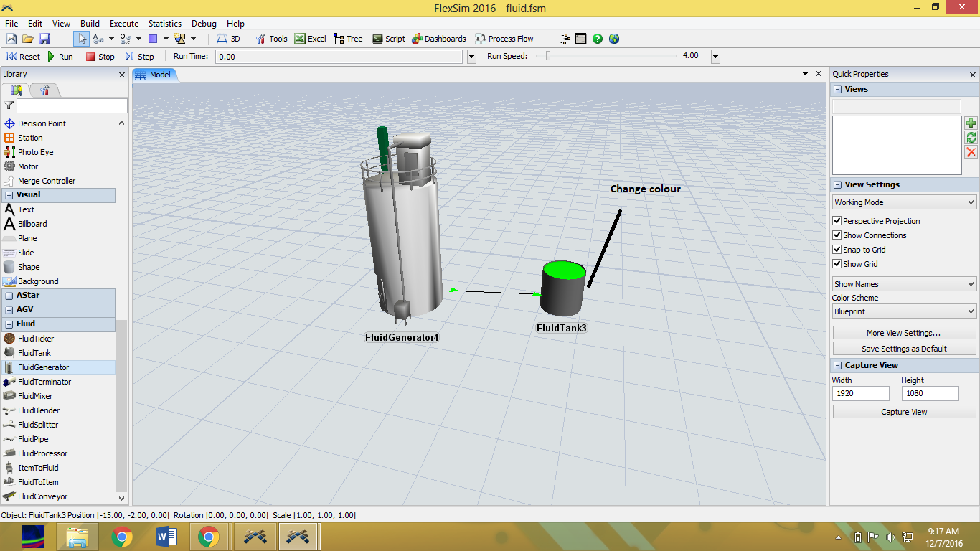Image resolution: width=980 pixels, height=551 pixels.
Task: Click the Capture View button
Action: click(x=904, y=412)
